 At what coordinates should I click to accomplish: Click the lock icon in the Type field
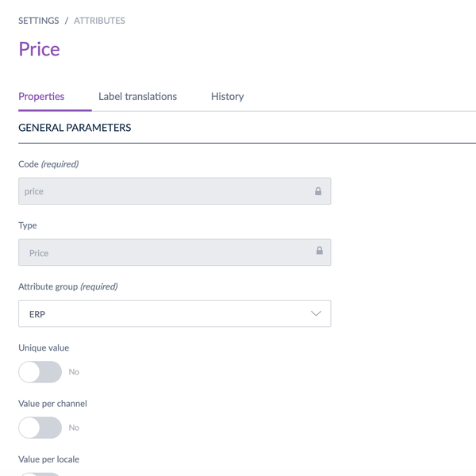click(320, 251)
